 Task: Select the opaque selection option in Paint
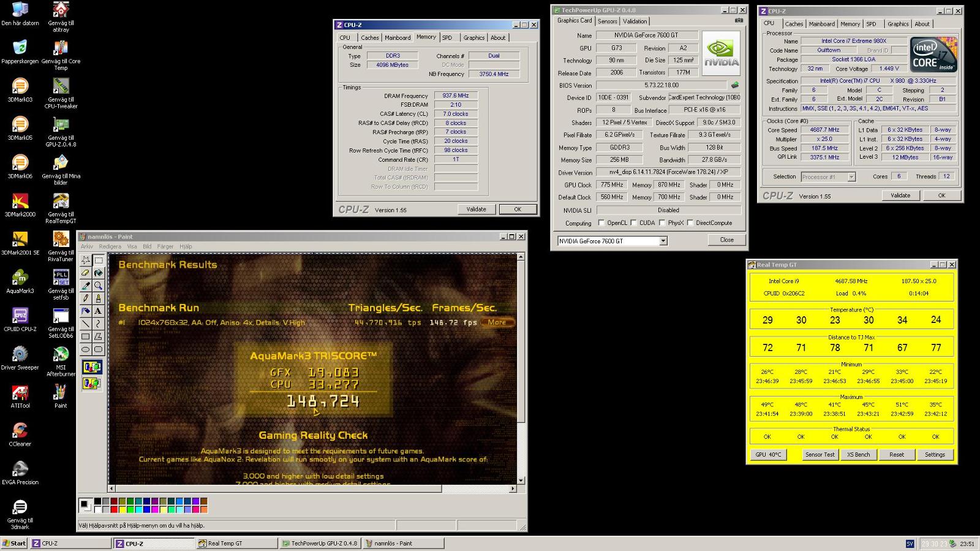tap(92, 367)
